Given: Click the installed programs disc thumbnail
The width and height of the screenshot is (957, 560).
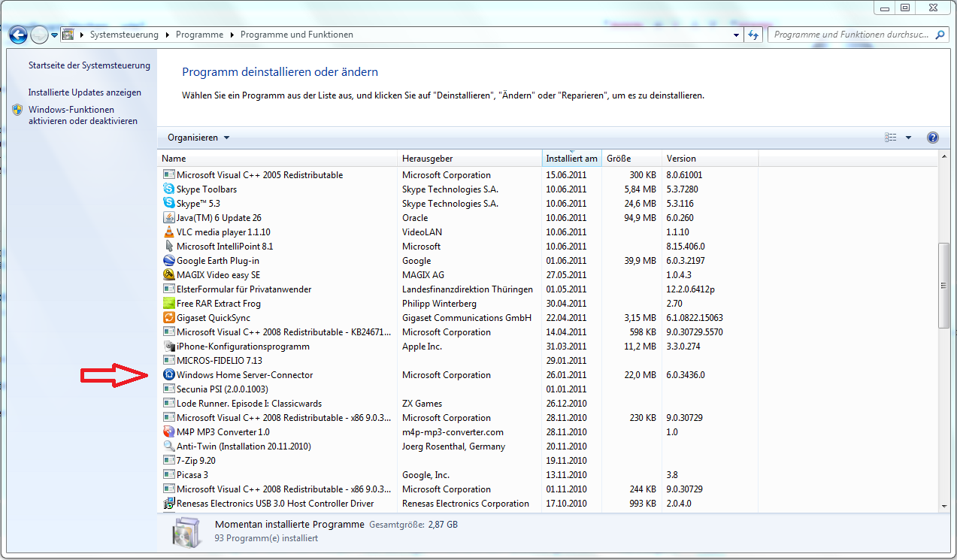Looking at the screenshot, I should click(186, 531).
